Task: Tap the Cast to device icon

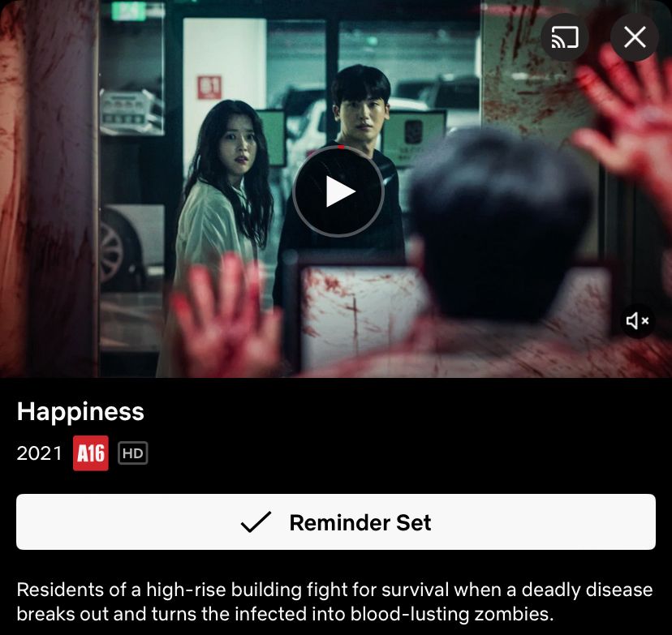Action: [564, 37]
